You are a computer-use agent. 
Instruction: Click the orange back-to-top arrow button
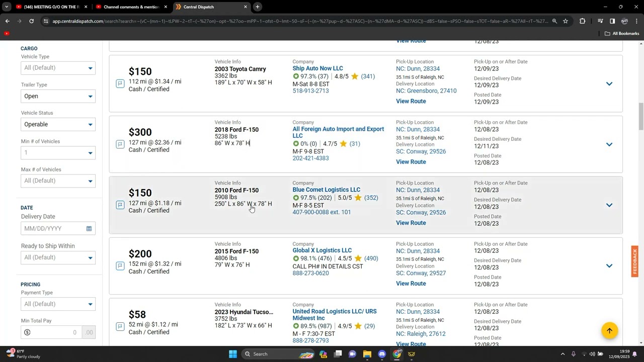click(609, 330)
